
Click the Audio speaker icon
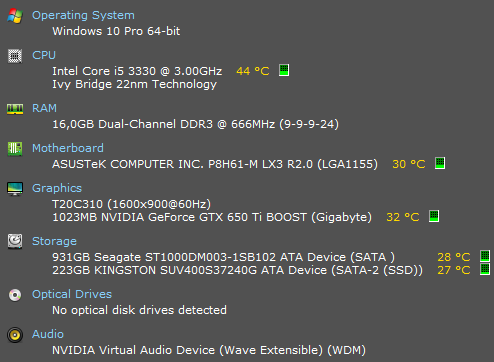15,335
